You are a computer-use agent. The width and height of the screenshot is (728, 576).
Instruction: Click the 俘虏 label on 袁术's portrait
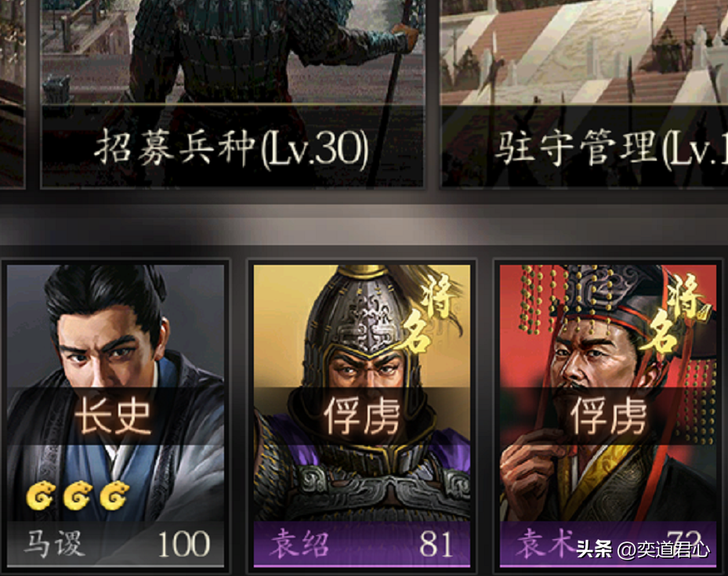[608, 416]
